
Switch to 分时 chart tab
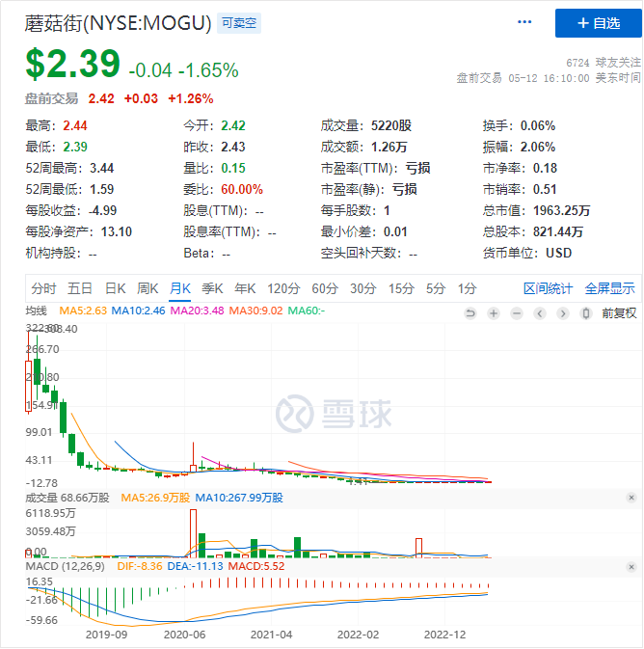coord(43,288)
